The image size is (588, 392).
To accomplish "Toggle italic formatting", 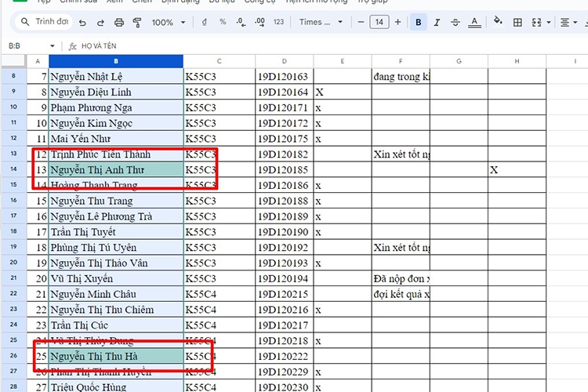I will (437, 23).
